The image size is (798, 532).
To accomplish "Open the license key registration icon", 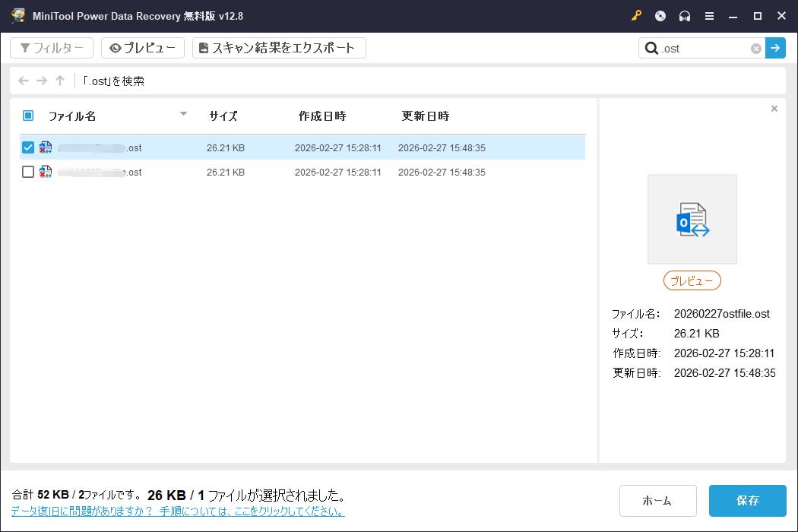I will pyautogui.click(x=636, y=15).
